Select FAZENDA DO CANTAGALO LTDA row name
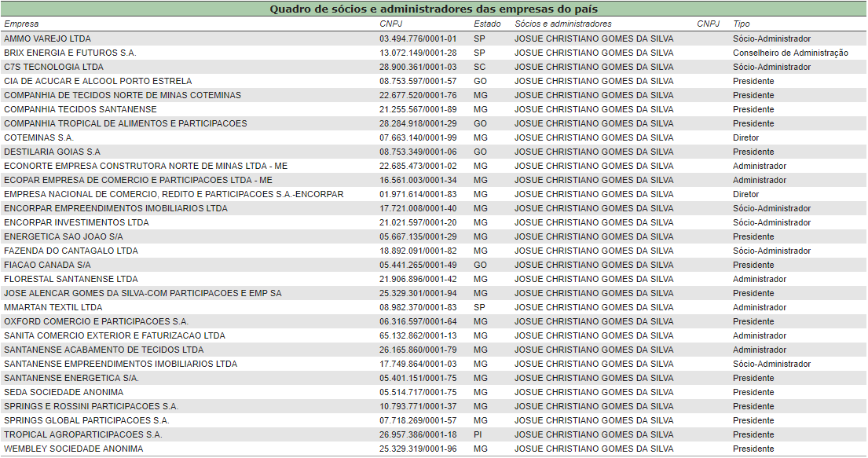868x458 pixels. coord(71,251)
